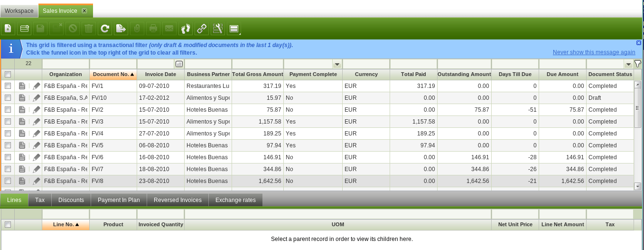Click the 'Never show this message again' link
Screen dimensions: 644x250
[x=594, y=52]
